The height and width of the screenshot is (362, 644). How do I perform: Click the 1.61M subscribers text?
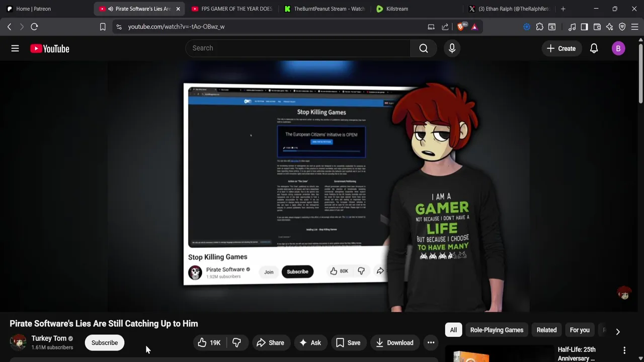pyautogui.click(x=52, y=347)
